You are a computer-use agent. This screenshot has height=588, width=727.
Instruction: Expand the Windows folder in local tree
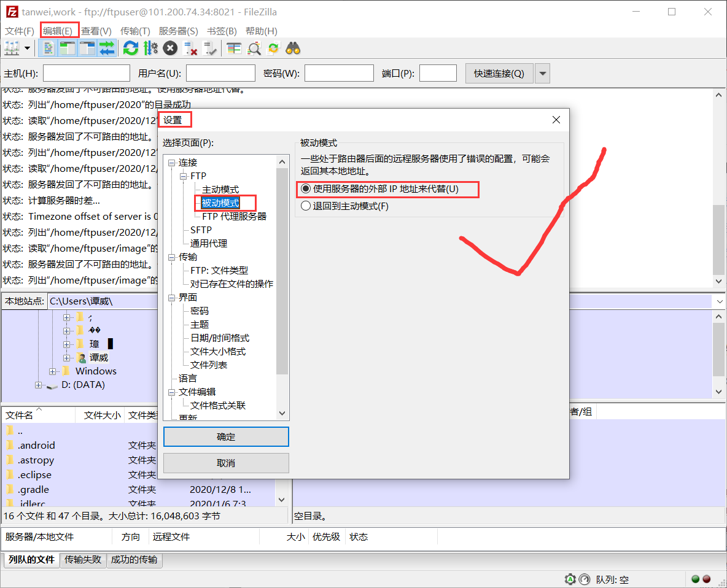[52, 371]
